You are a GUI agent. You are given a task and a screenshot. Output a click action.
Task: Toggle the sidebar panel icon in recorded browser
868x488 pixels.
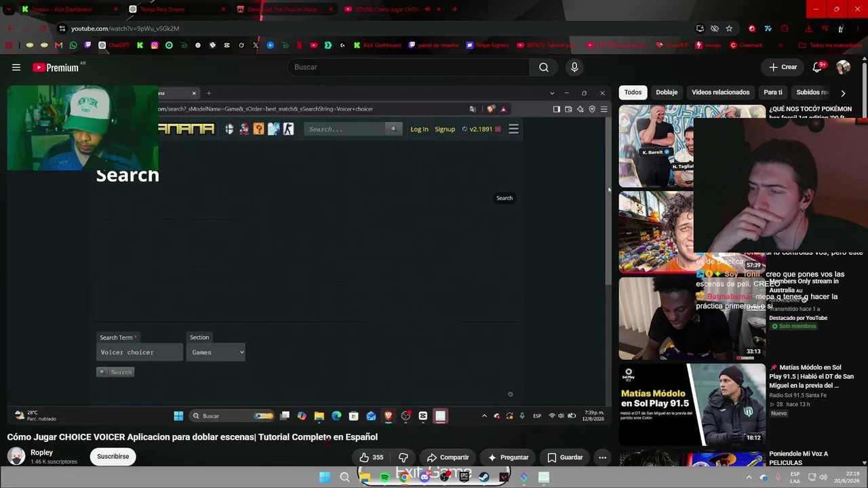coord(557,109)
